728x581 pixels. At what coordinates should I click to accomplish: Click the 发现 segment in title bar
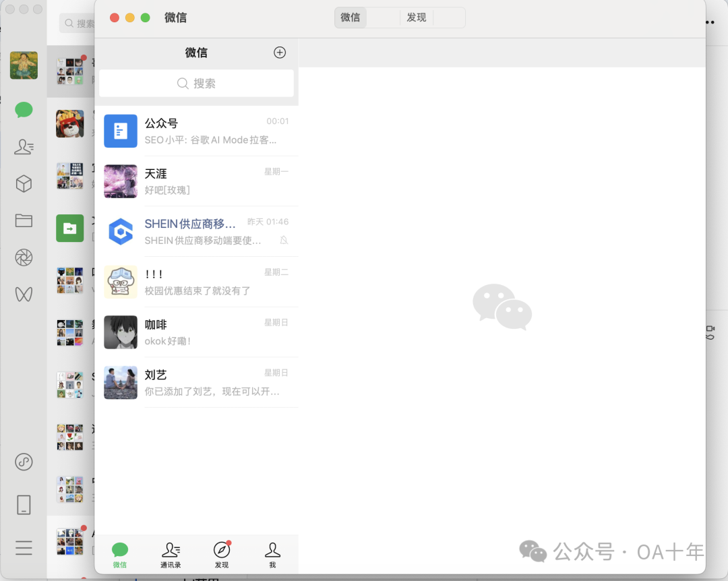(417, 17)
